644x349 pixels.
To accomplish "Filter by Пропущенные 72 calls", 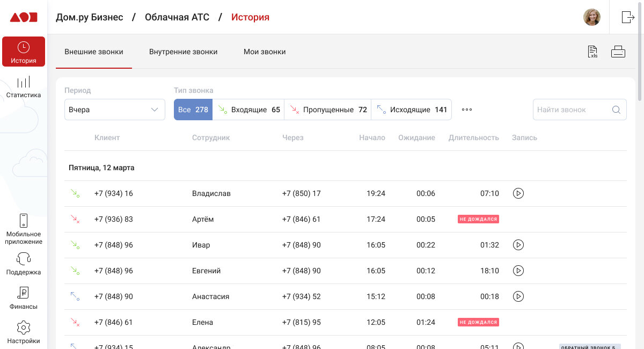I will point(327,110).
